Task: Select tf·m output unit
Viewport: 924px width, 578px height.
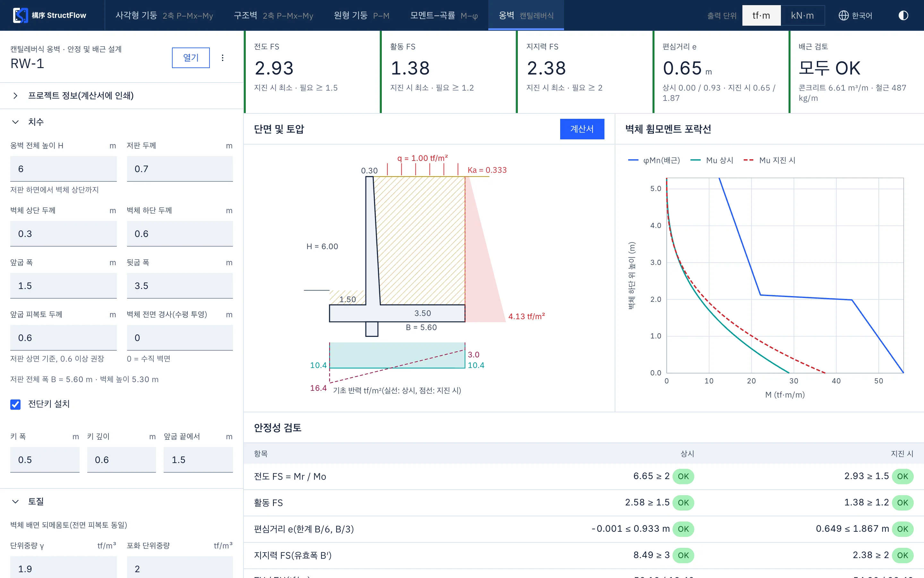Action: tap(761, 15)
